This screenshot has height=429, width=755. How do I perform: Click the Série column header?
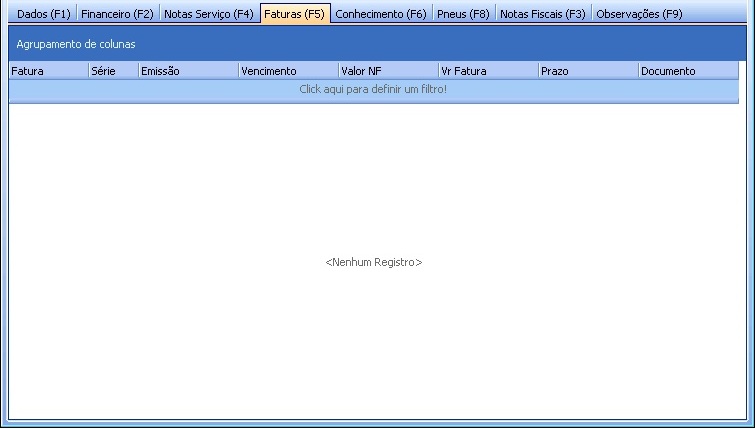pyautogui.click(x=113, y=71)
